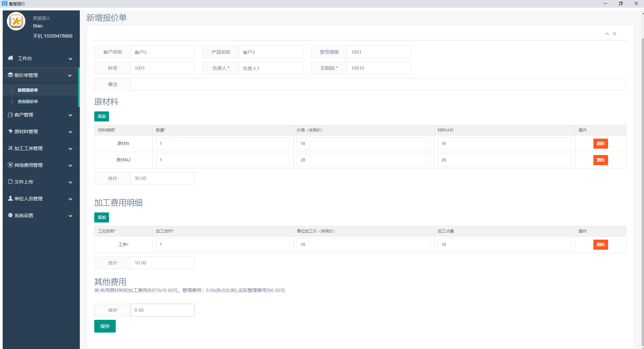644x349 pixels.
Task: Delete the 原材料2 row with 删除 button
Action: [x=600, y=160]
